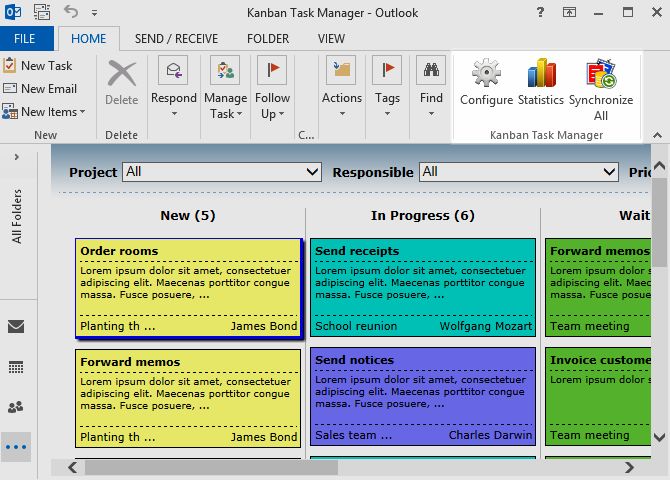Expand the folder pane arrow
670x480 pixels.
17,157
